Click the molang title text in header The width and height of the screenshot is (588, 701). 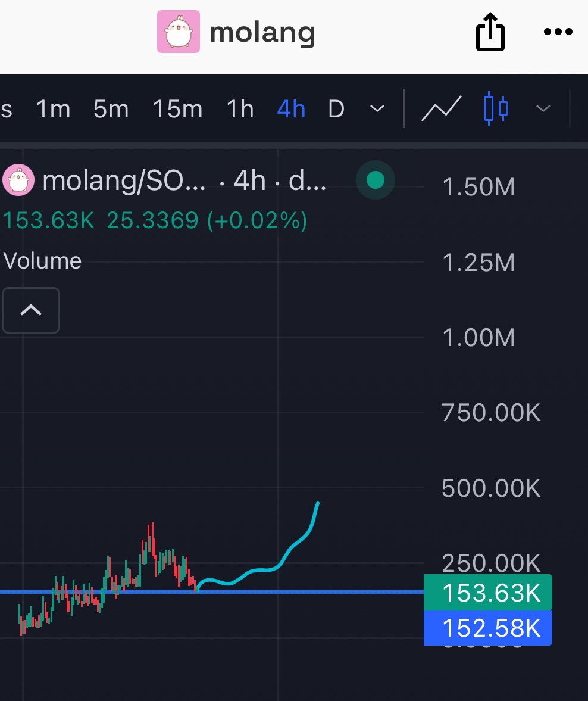point(262,32)
